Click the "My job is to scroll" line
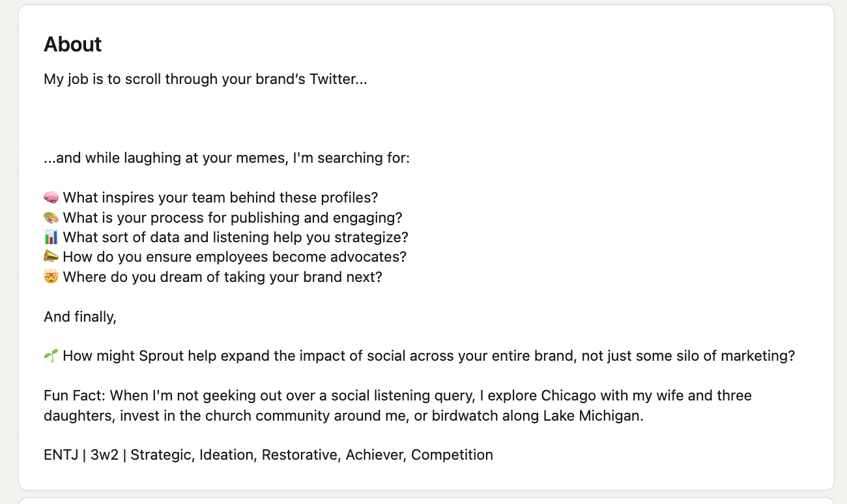Screen dimensions: 847x504 tap(205, 79)
